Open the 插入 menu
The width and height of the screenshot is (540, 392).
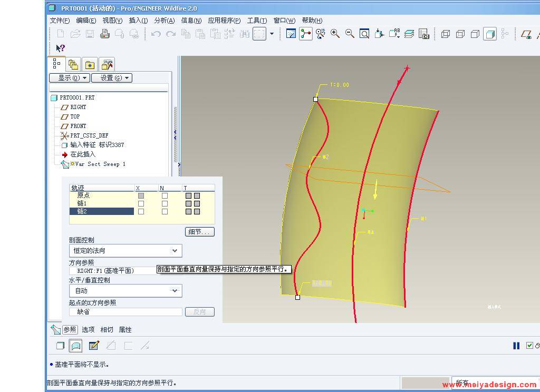(x=138, y=21)
